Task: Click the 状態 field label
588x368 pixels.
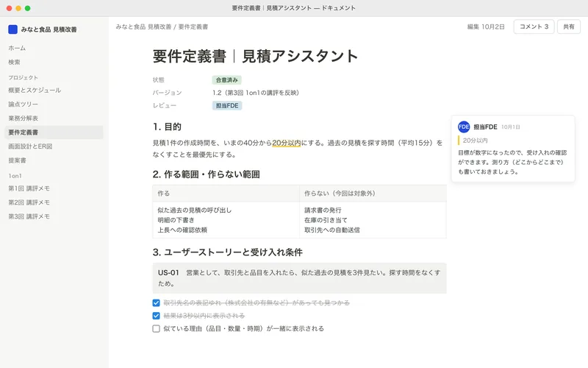Action: coord(158,80)
